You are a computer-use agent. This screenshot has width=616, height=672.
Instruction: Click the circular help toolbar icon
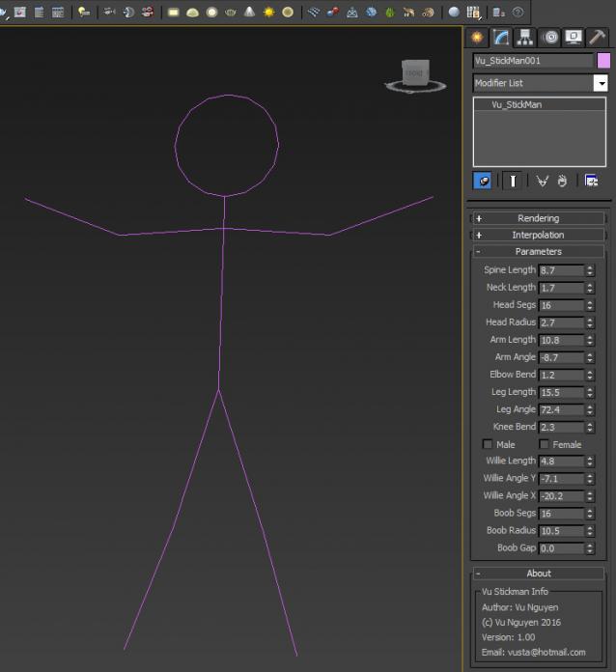click(518, 12)
